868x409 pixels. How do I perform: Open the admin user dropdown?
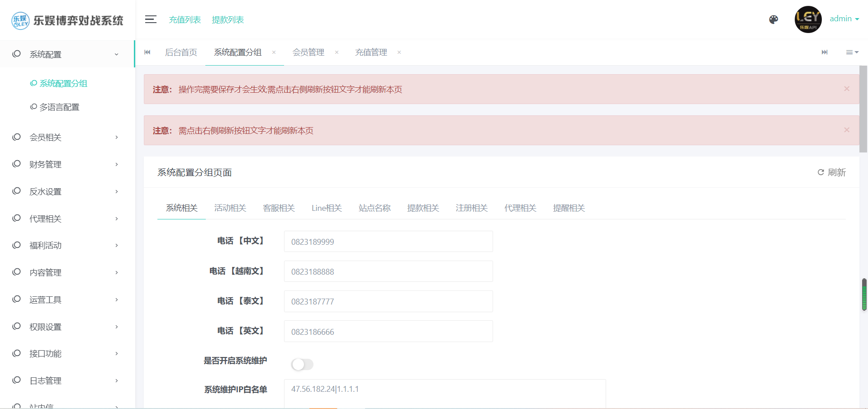844,19
